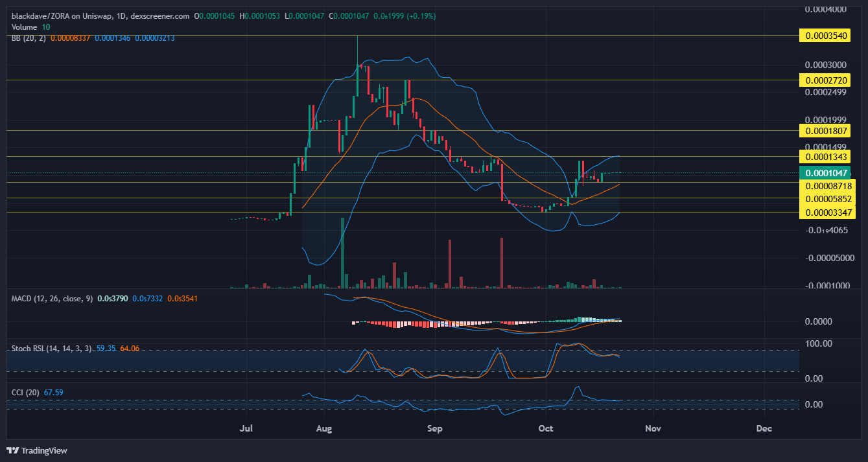The height and width of the screenshot is (462, 868).
Task: Select the Volume indicator label
Action: pyautogui.click(x=24, y=27)
